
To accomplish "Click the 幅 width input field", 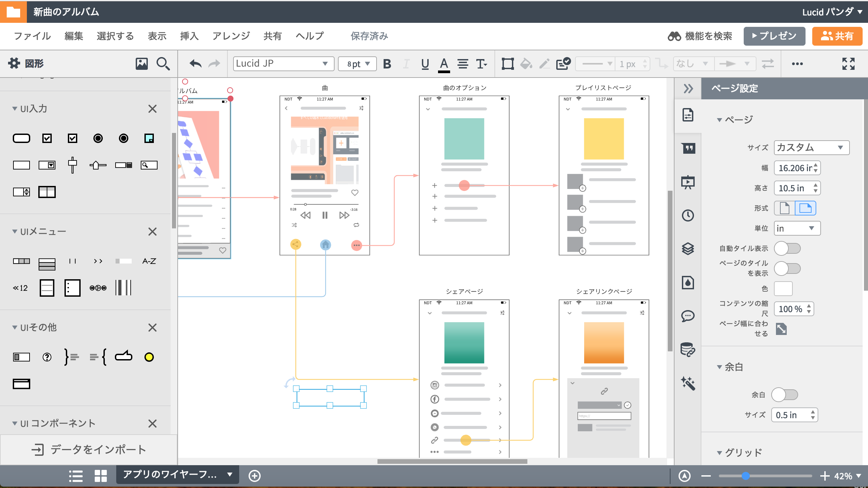I will point(794,168).
